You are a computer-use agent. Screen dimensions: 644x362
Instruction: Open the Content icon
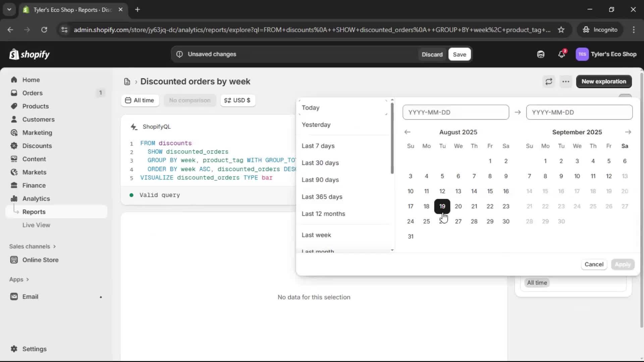click(14, 159)
